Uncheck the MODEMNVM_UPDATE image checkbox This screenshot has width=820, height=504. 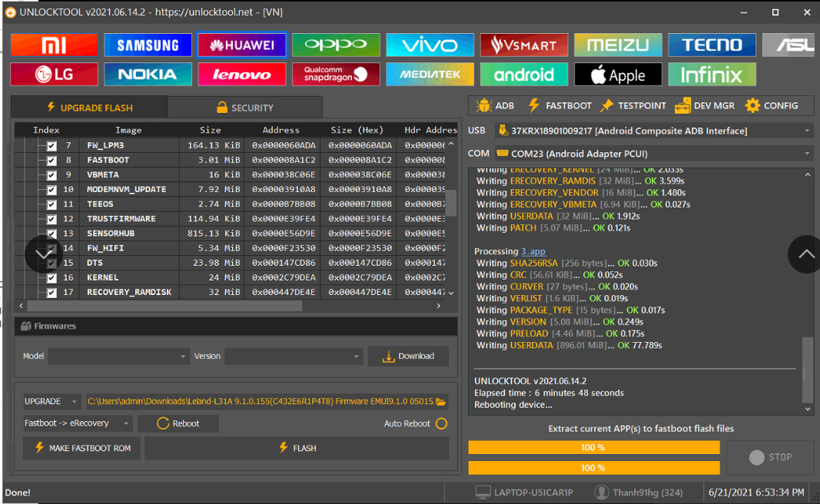pos(51,190)
